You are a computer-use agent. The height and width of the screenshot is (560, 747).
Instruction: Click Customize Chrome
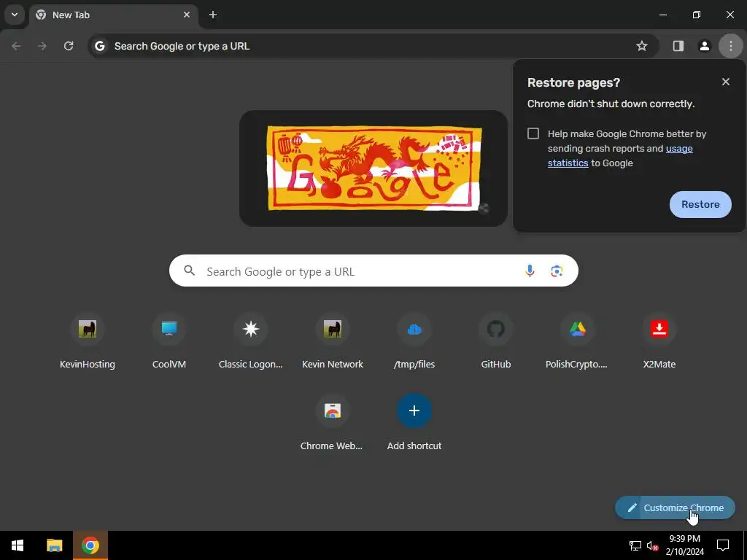[x=675, y=507]
